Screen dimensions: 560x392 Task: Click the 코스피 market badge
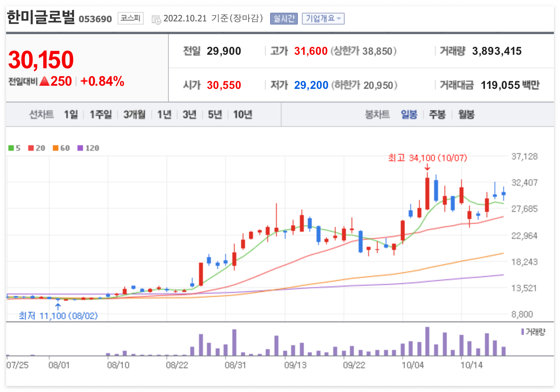pyautogui.click(x=130, y=18)
